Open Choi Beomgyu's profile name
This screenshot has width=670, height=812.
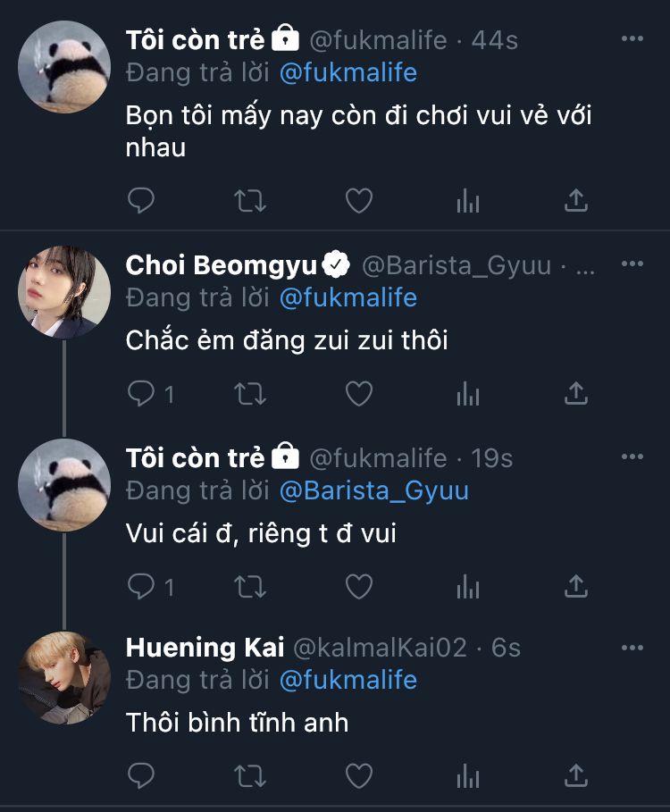[x=222, y=265]
